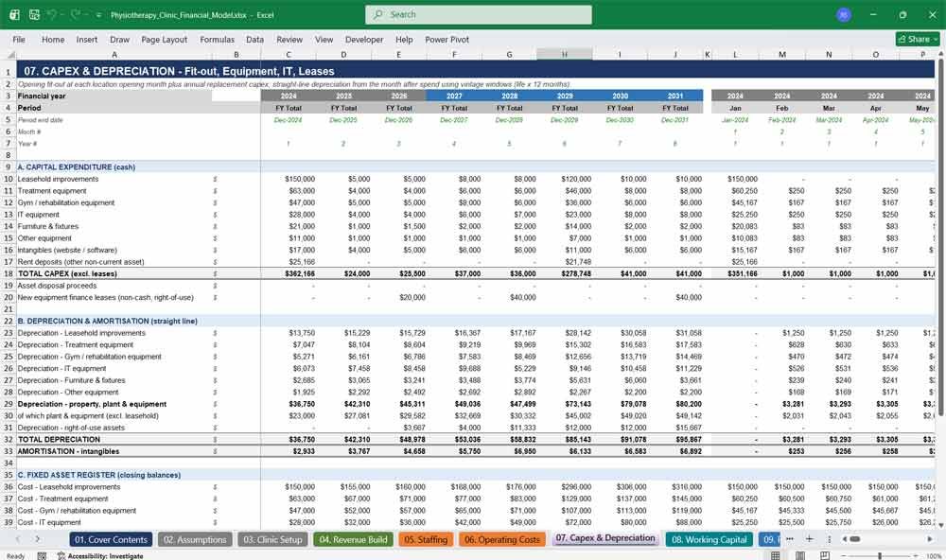Viewport: 946px width, 560px height.
Task: Go to the 03. Clinic Setup sheet
Action: coord(272,539)
